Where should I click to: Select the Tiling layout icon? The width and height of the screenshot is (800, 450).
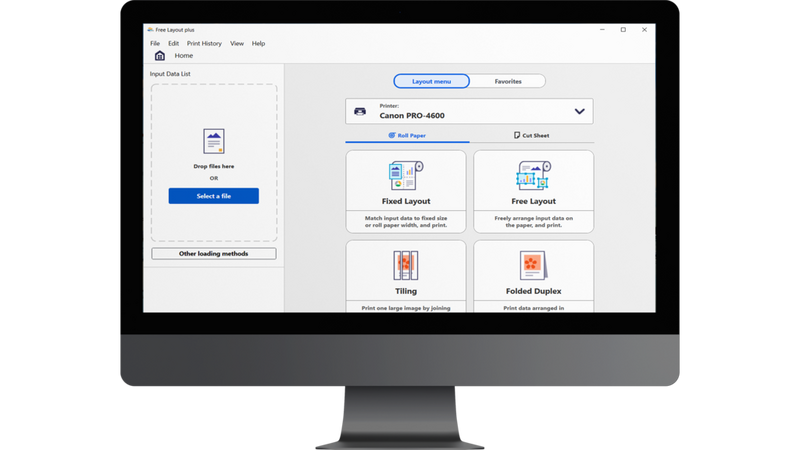(405, 265)
